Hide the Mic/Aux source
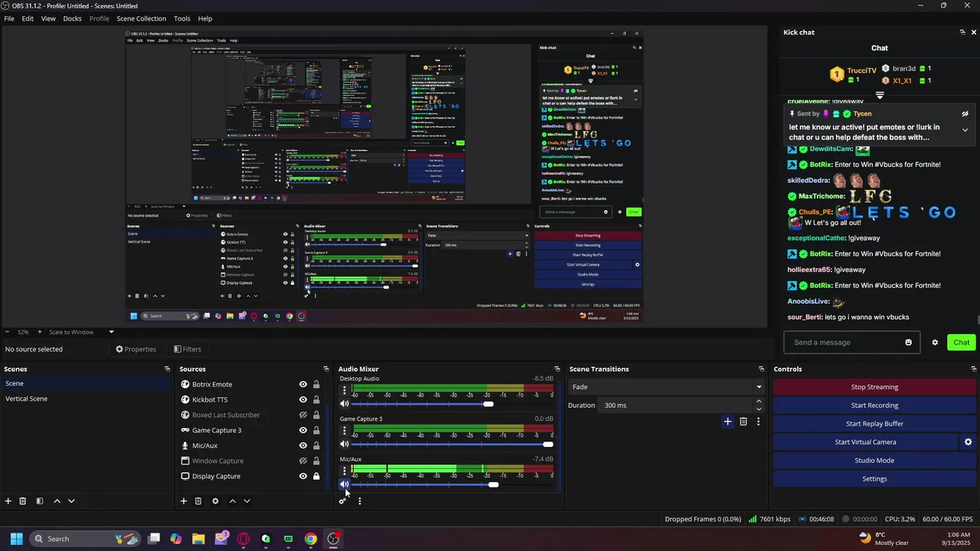980x551 pixels. click(303, 445)
